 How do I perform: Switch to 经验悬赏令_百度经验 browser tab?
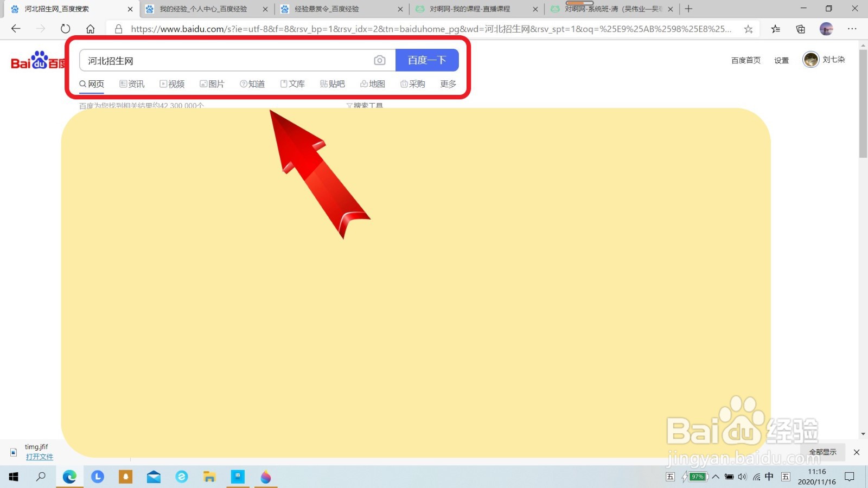(327, 9)
